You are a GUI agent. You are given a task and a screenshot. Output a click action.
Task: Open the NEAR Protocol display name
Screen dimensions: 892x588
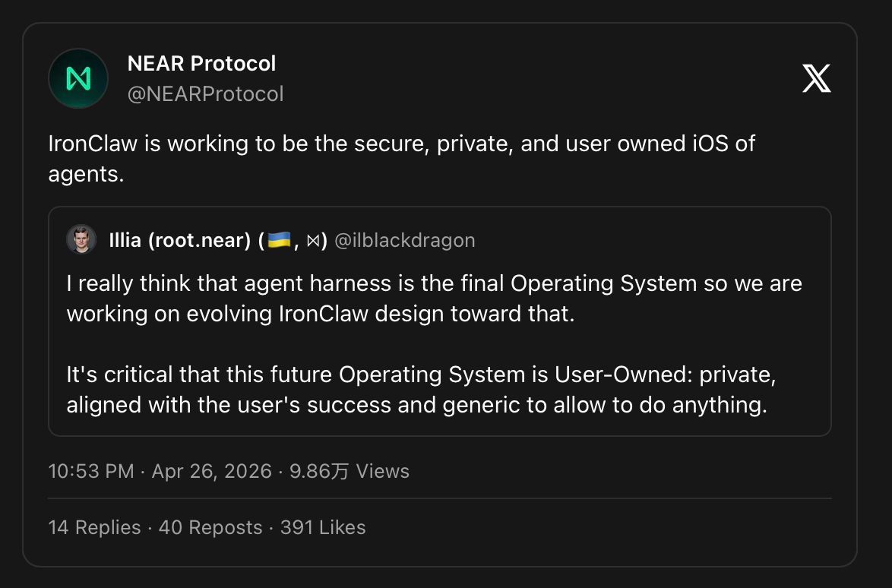pos(201,63)
